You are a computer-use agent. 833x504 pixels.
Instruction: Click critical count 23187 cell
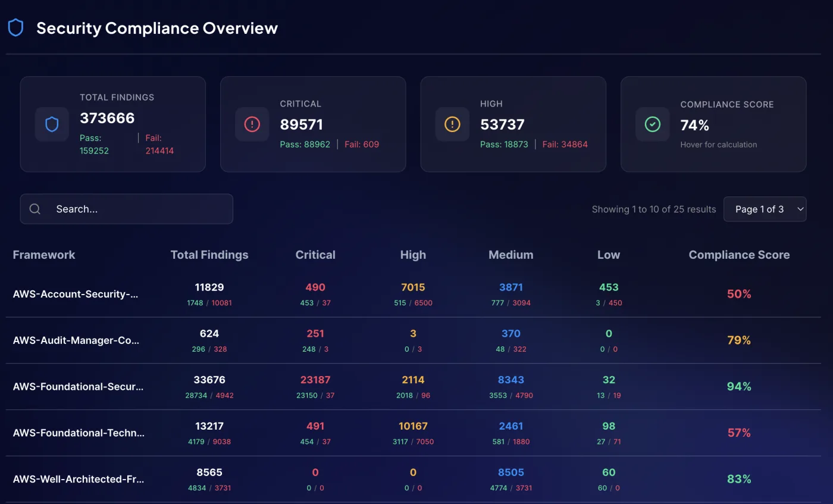[x=315, y=380]
